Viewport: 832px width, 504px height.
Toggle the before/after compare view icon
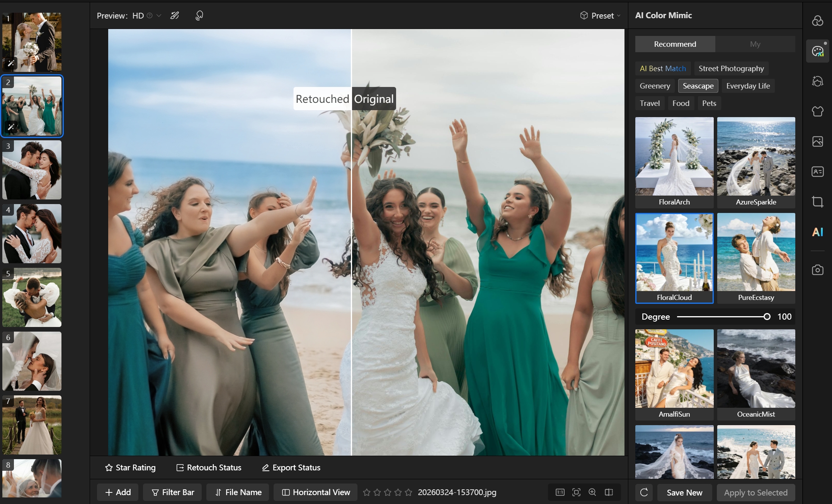click(x=609, y=492)
